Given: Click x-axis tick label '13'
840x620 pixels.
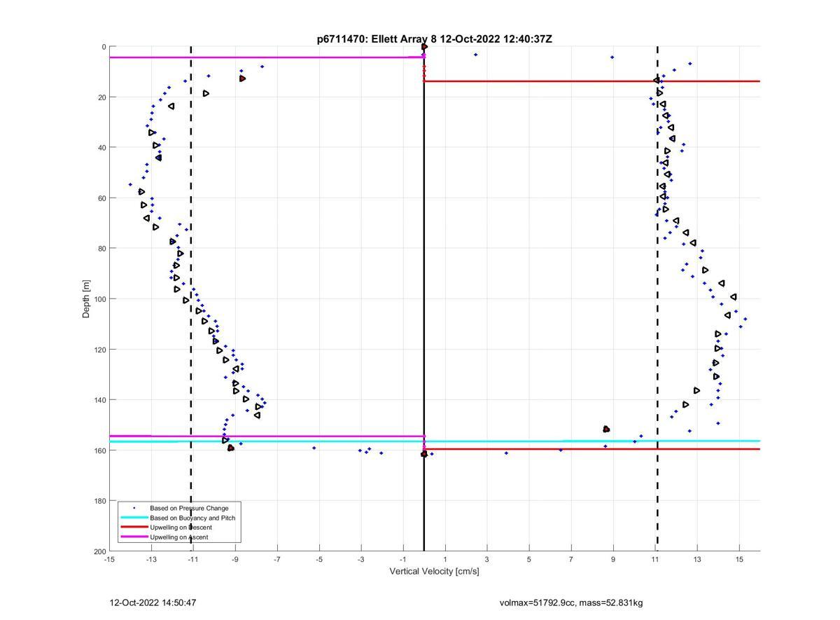Looking at the screenshot, I should pyautogui.click(x=697, y=559).
